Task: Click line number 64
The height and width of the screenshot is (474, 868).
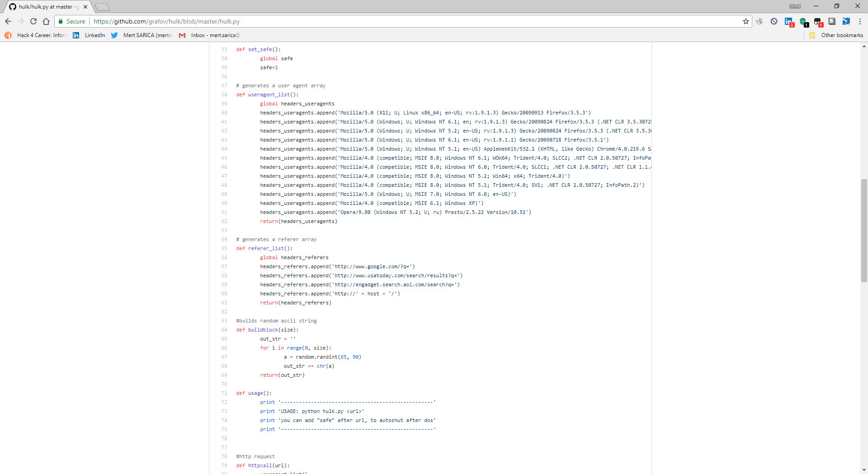Action: click(x=224, y=330)
